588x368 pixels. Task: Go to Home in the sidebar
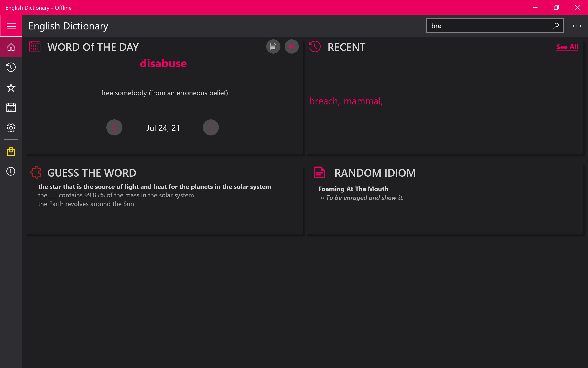coord(11,47)
